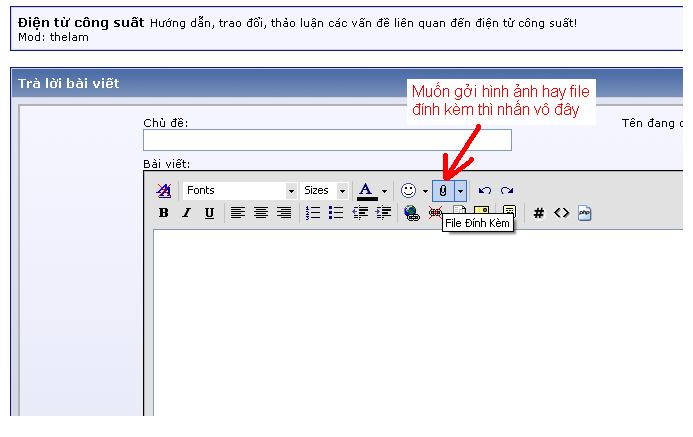
Task: Click the Remove Text Formatting icon
Action: (164, 190)
